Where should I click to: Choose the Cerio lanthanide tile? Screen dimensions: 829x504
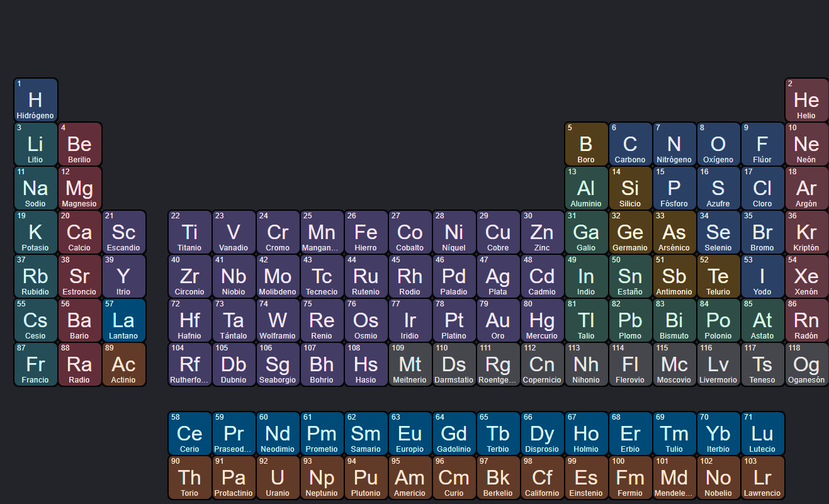[189, 434]
